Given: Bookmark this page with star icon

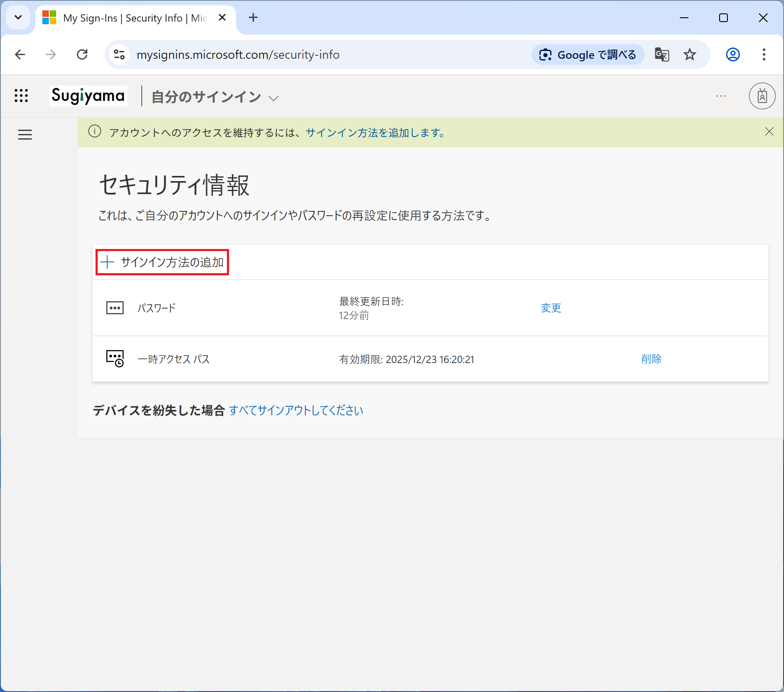Looking at the screenshot, I should 690,55.
